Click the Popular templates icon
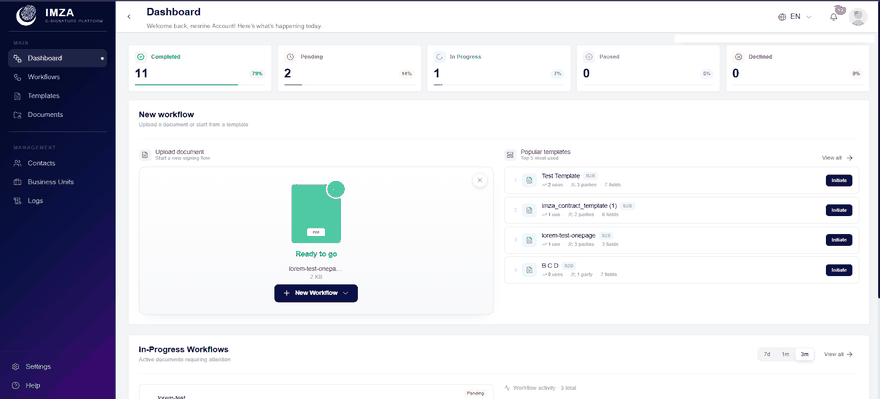This screenshot has width=880, height=399. pyautogui.click(x=510, y=154)
